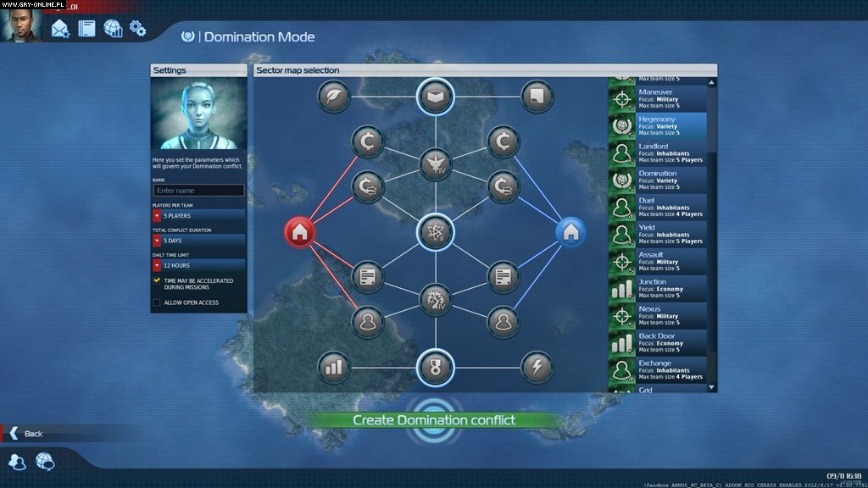Open settings gears in top bar

pyautogui.click(x=137, y=29)
